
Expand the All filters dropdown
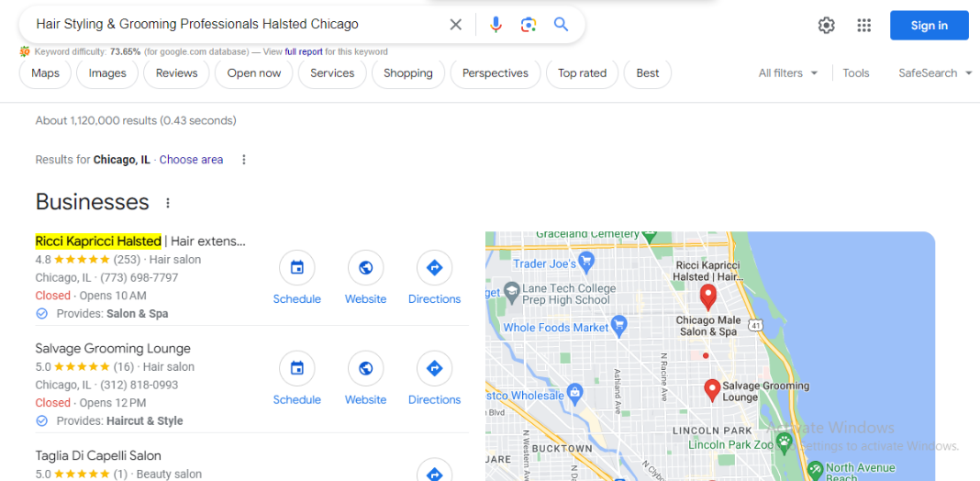(x=787, y=73)
